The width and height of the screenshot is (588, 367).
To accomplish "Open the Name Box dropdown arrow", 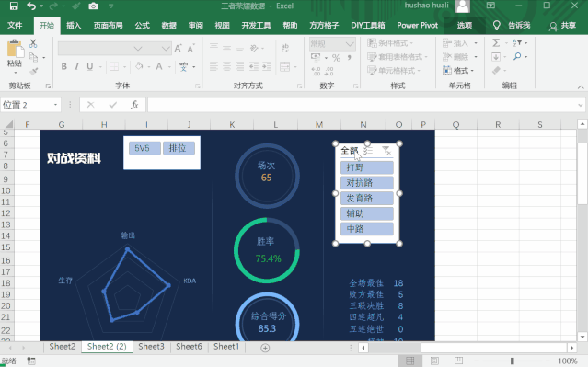I will pyautogui.click(x=55, y=105).
